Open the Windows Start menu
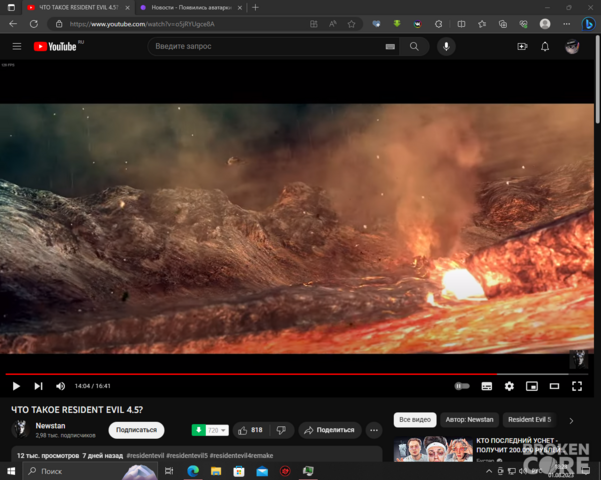This screenshot has width=601, height=480. coord(11,471)
